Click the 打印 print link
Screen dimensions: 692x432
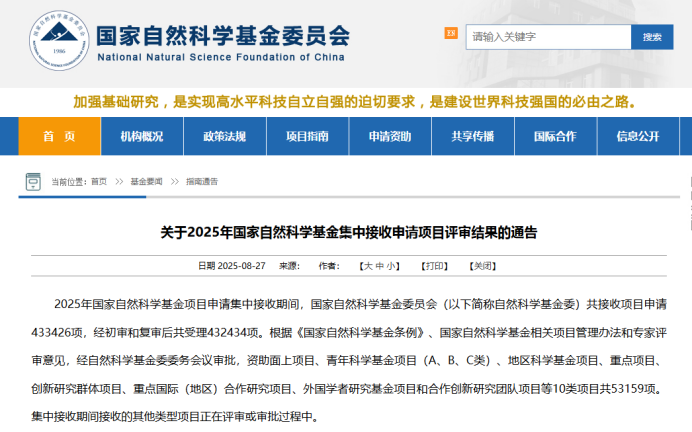[435, 266]
